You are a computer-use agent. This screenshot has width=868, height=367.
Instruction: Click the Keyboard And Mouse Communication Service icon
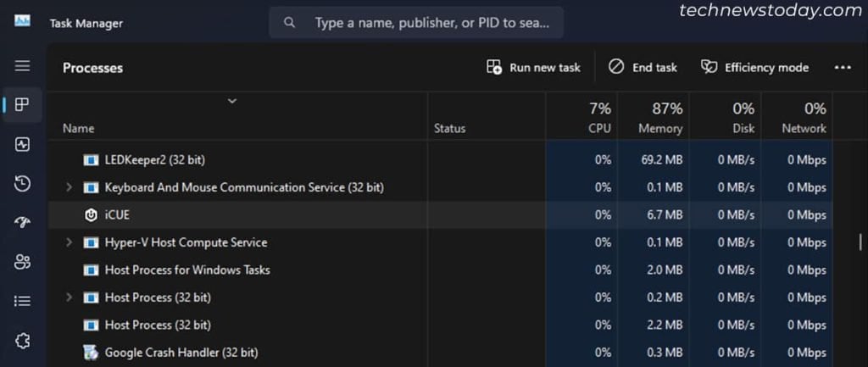[x=91, y=187]
